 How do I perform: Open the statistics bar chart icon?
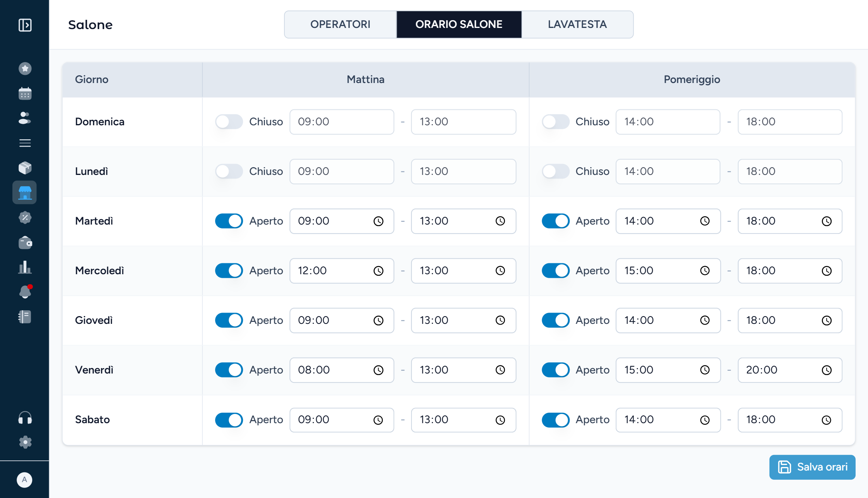tap(25, 267)
